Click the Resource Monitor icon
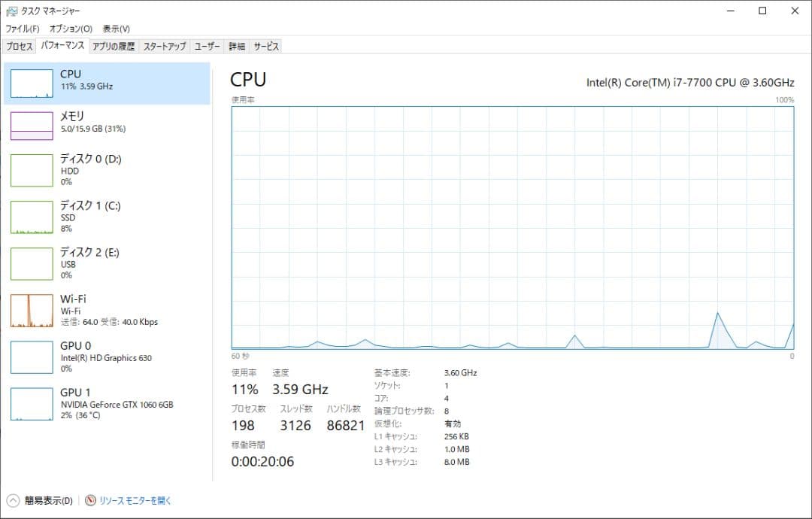Image resolution: width=812 pixels, height=519 pixels. coord(91,500)
